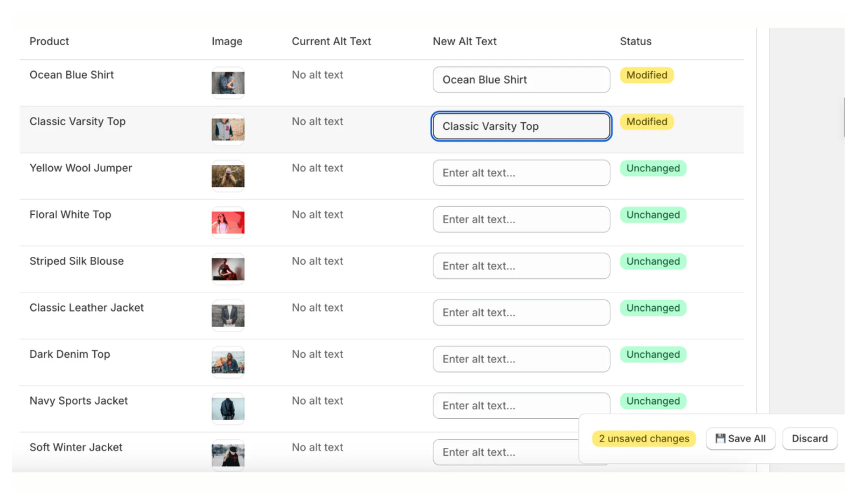The image size is (856, 504).
Task: Open the Ocean Blue Shirt product thumbnail
Action: (x=228, y=83)
